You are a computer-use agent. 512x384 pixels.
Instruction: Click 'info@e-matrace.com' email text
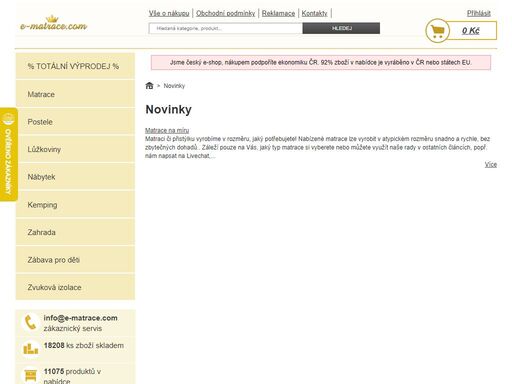[80, 318]
